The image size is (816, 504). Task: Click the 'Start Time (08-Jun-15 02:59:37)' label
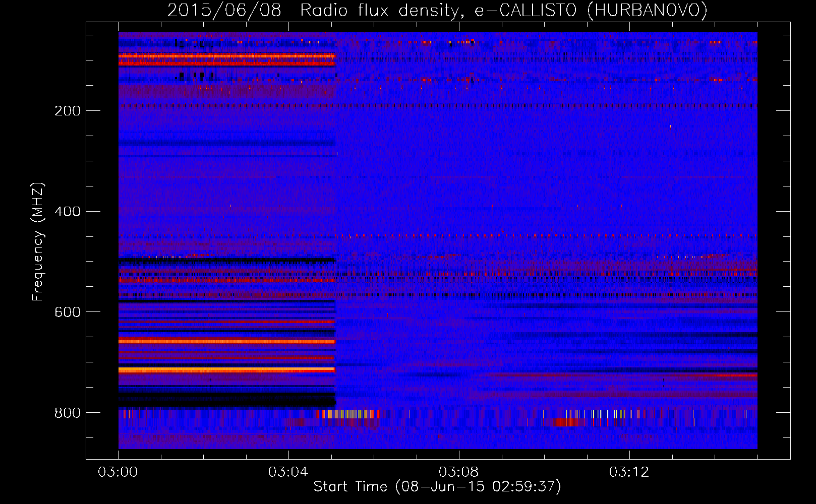(437, 487)
